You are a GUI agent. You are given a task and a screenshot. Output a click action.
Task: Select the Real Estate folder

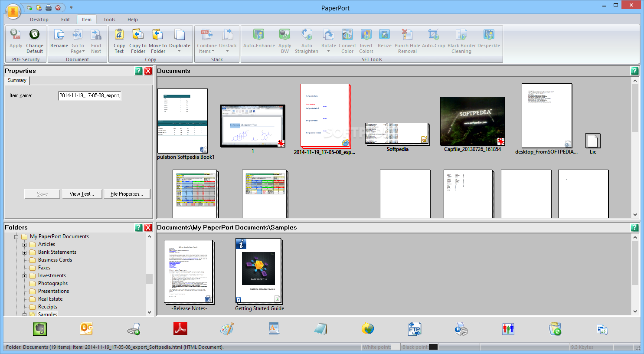click(x=50, y=299)
